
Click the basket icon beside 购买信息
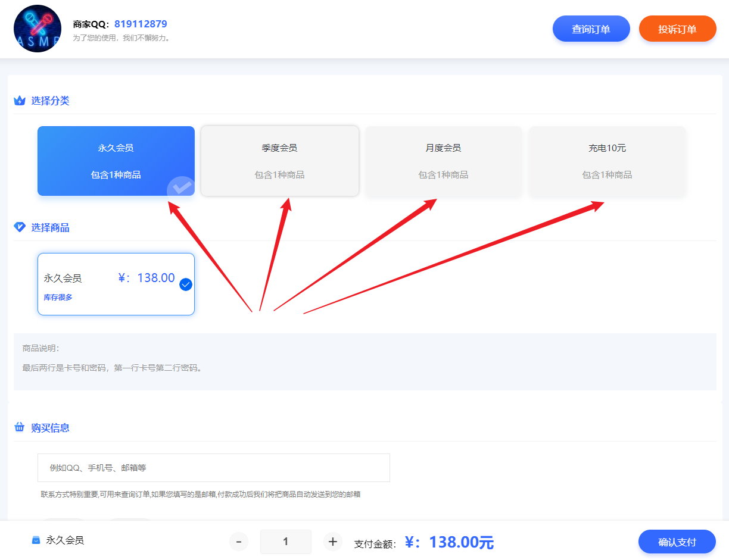[x=20, y=427]
